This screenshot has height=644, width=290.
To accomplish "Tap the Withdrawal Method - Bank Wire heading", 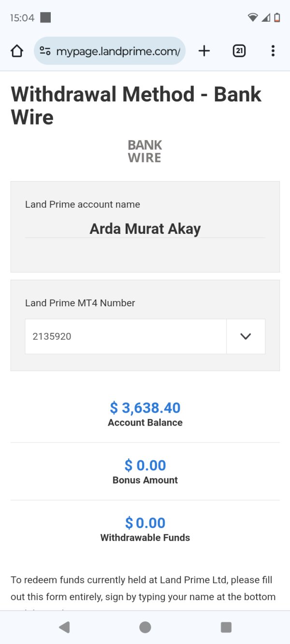I will point(136,105).
